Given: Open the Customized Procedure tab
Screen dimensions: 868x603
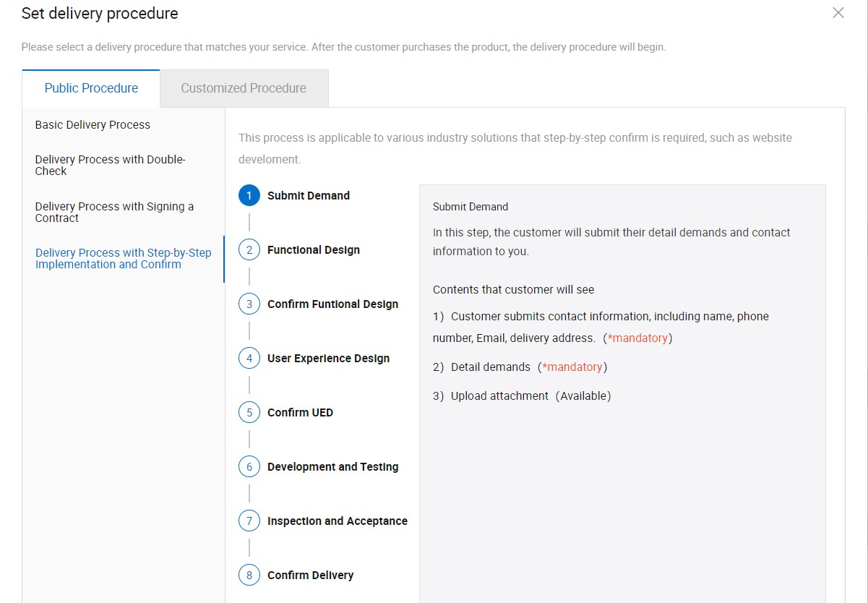Looking at the screenshot, I should click(244, 88).
